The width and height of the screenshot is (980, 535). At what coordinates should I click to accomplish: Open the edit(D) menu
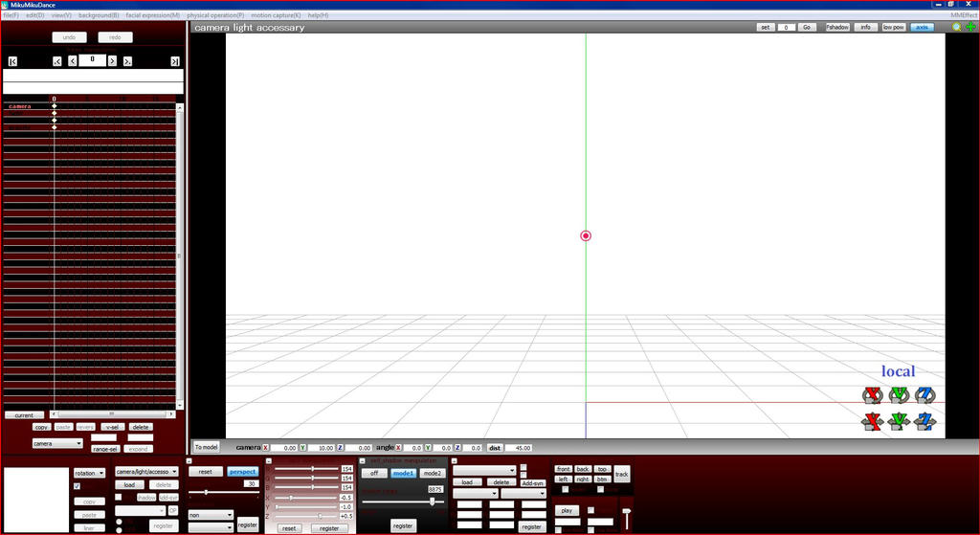pyautogui.click(x=35, y=15)
